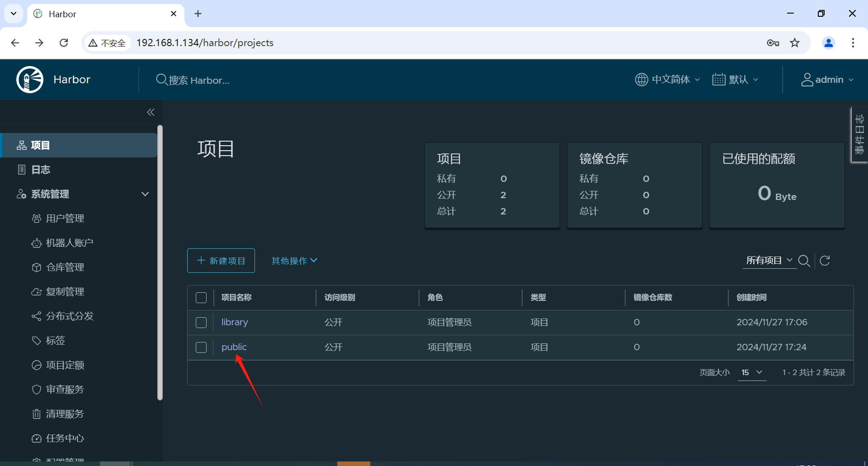This screenshot has width=868, height=466.
Task: Go back in browser history
Action: click(x=15, y=43)
